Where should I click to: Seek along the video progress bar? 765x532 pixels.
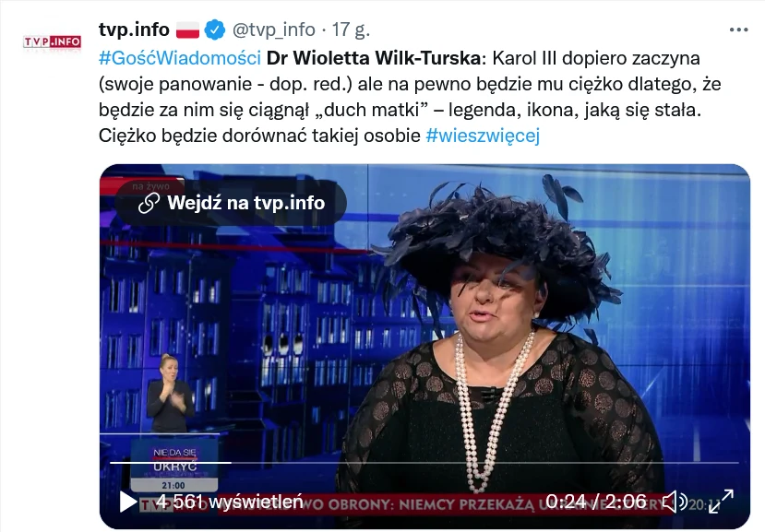point(424,462)
